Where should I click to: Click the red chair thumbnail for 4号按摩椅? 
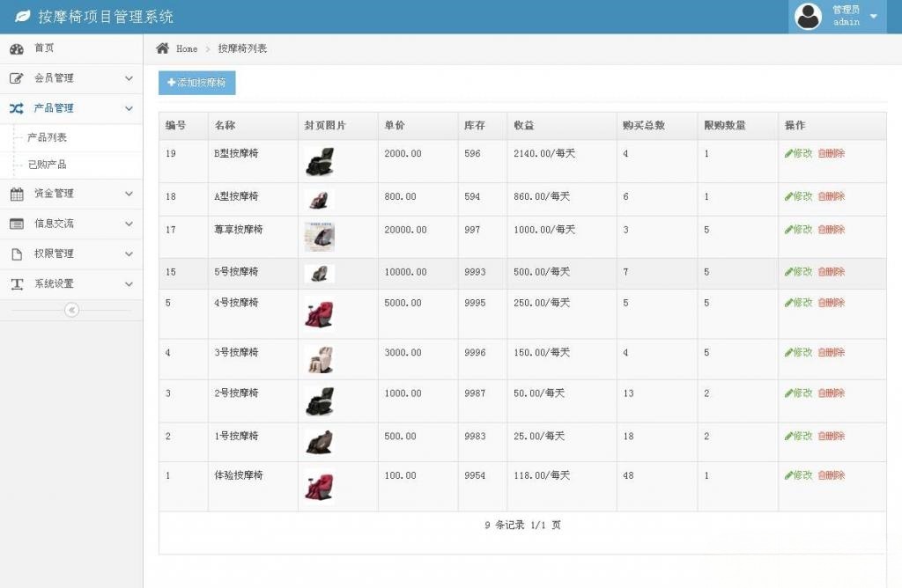click(x=320, y=312)
